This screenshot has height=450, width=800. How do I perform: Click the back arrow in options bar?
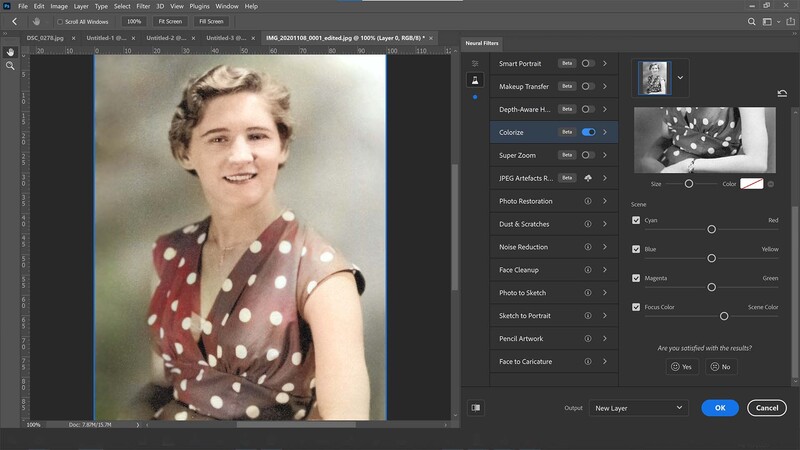click(14, 21)
